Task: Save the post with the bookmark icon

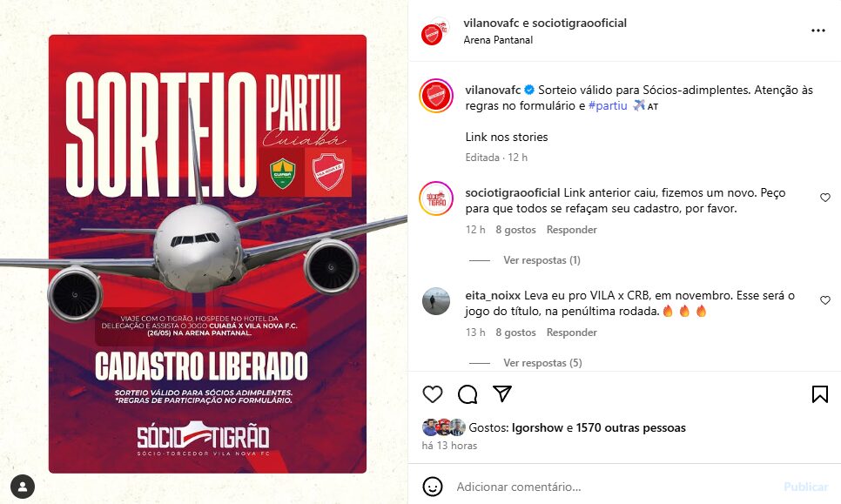Action: (x=819, y=394)
